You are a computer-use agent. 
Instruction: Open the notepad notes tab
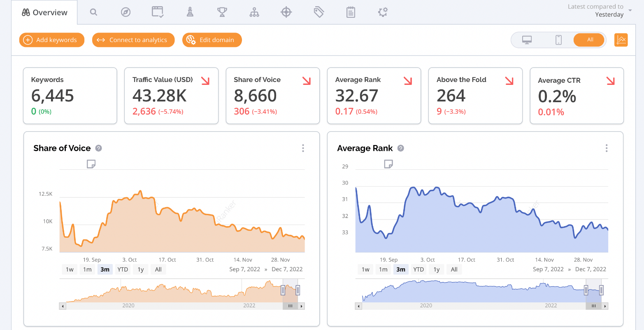[351, 12]
